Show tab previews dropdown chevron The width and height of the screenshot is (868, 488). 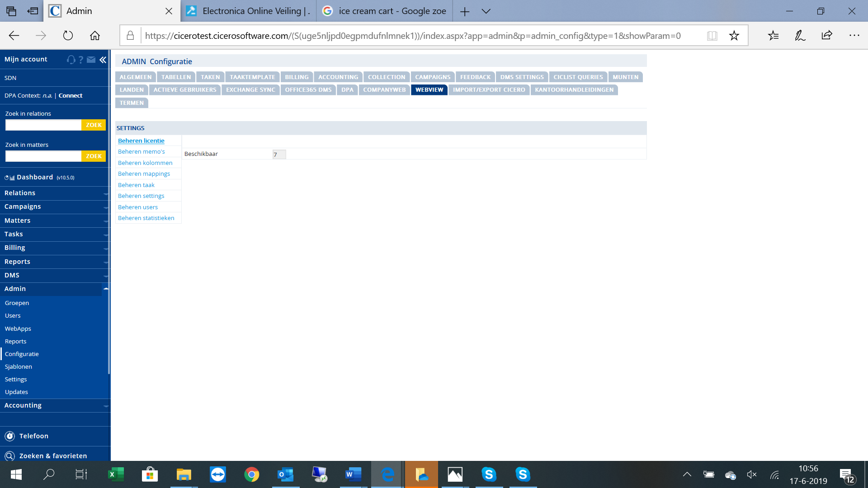click(x=486, y=11)
